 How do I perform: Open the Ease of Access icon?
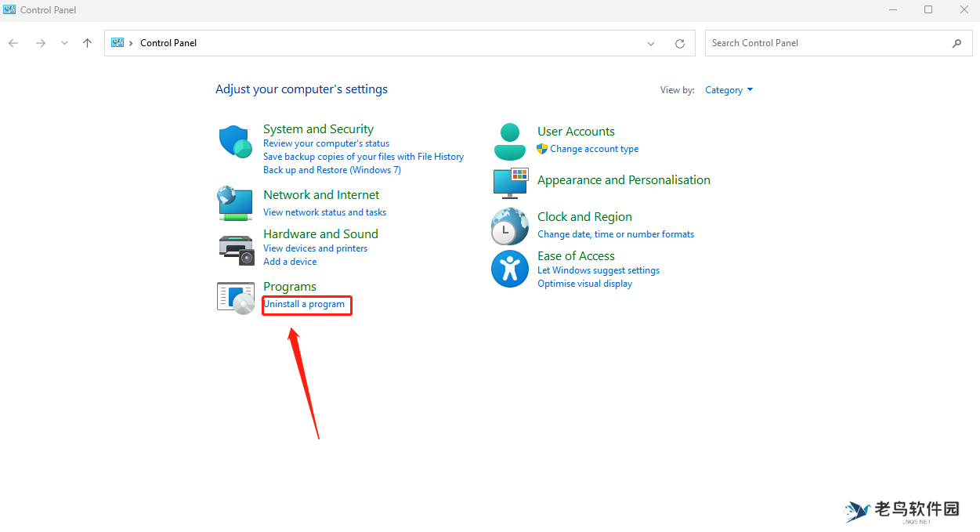(x=509, y=269)
